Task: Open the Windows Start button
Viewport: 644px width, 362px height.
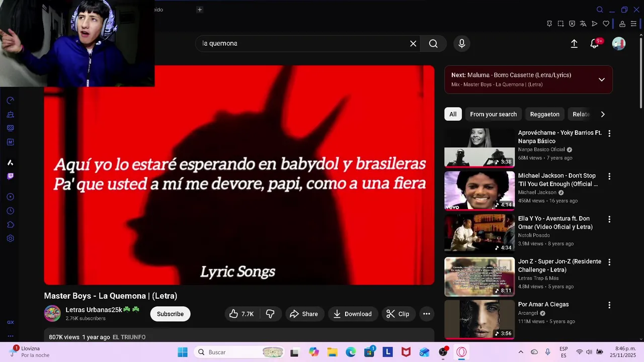Action: tap(183, 352)
